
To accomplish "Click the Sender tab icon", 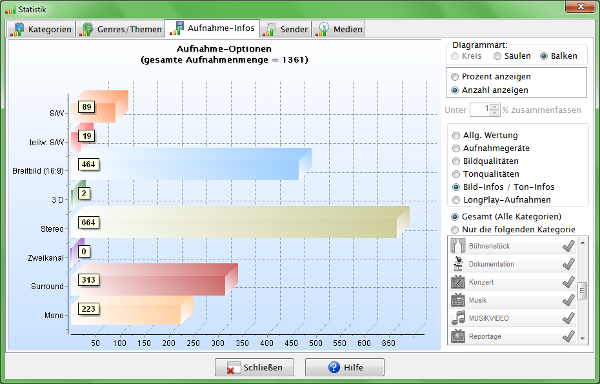I will [269, 29].
